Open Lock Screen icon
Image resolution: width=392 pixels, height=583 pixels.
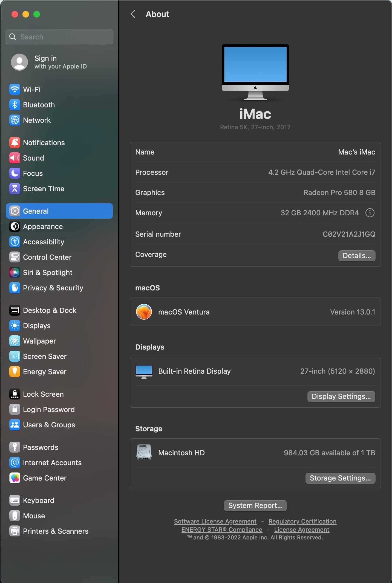tap(15, 394)
